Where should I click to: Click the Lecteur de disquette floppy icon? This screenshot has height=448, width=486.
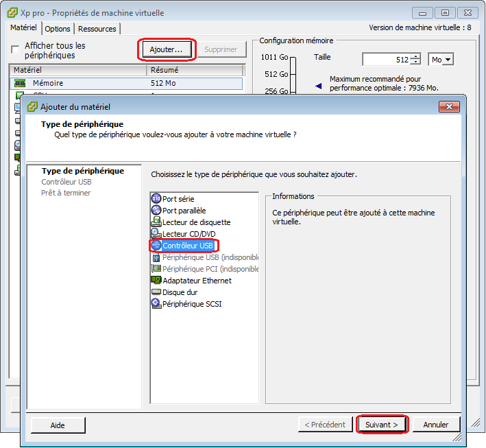pyautogui.click(x=156, y=222)
